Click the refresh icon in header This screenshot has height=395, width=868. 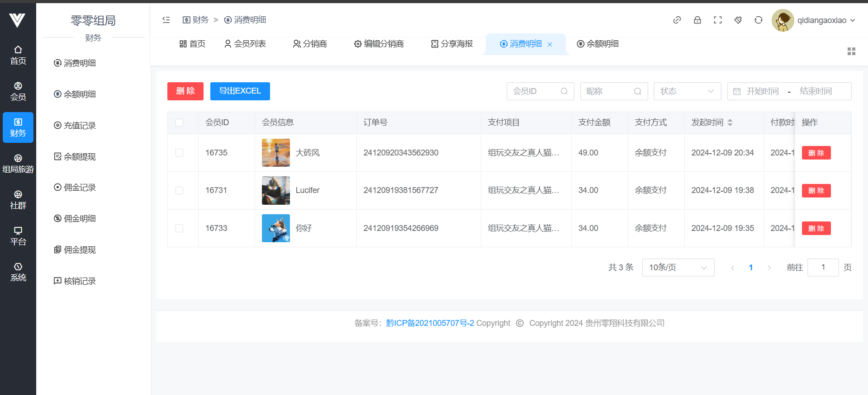[x=758, y=20]
